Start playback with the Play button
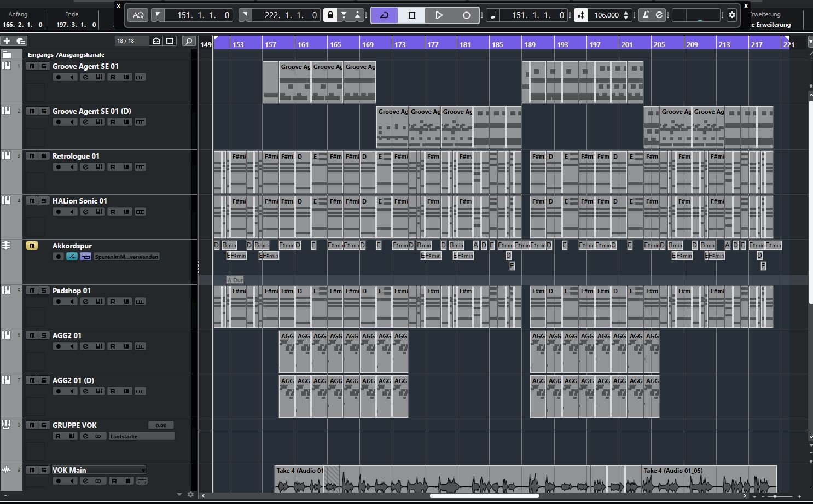 (439, 15)
